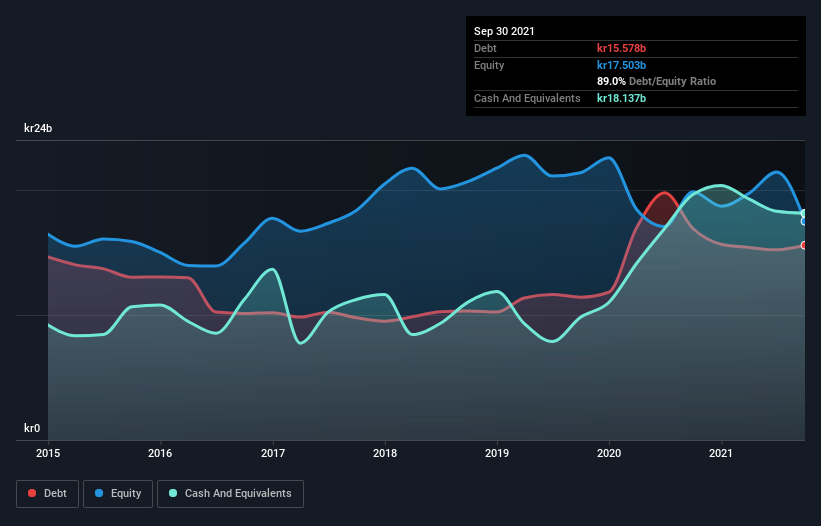Click the kr17.503b equity value
The width and height of the screenshot is (821, 526).
[x=622, y=65]
